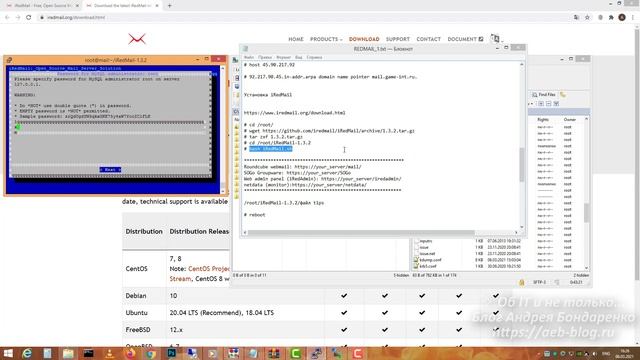Open the website language switcher icon

click(x=496, y=39)
